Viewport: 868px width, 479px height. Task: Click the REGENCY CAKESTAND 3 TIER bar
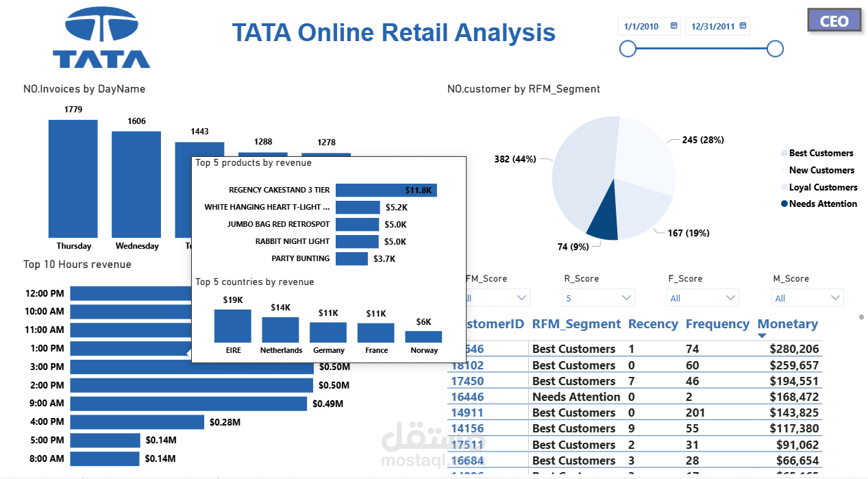pyautogui.click(x=386, y=190)
